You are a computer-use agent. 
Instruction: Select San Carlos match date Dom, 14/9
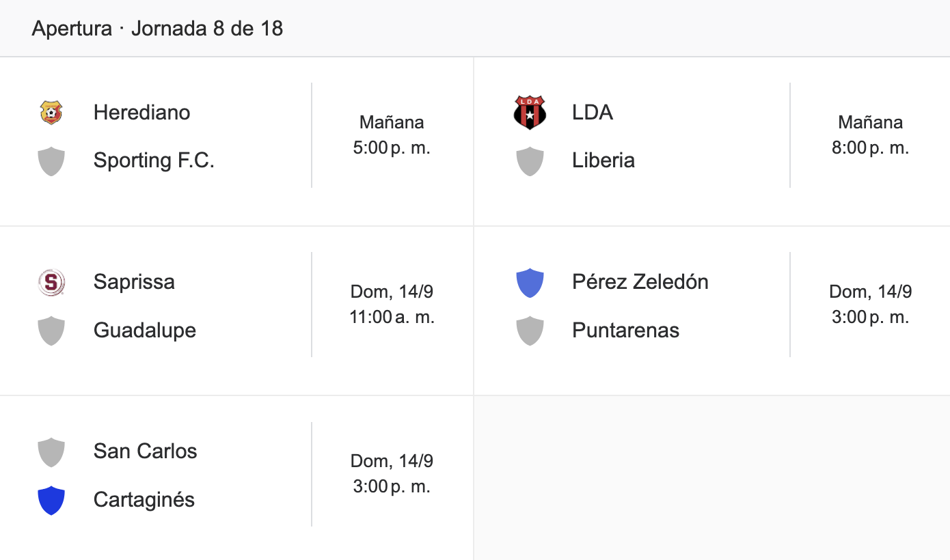click(x=392, y=461)
